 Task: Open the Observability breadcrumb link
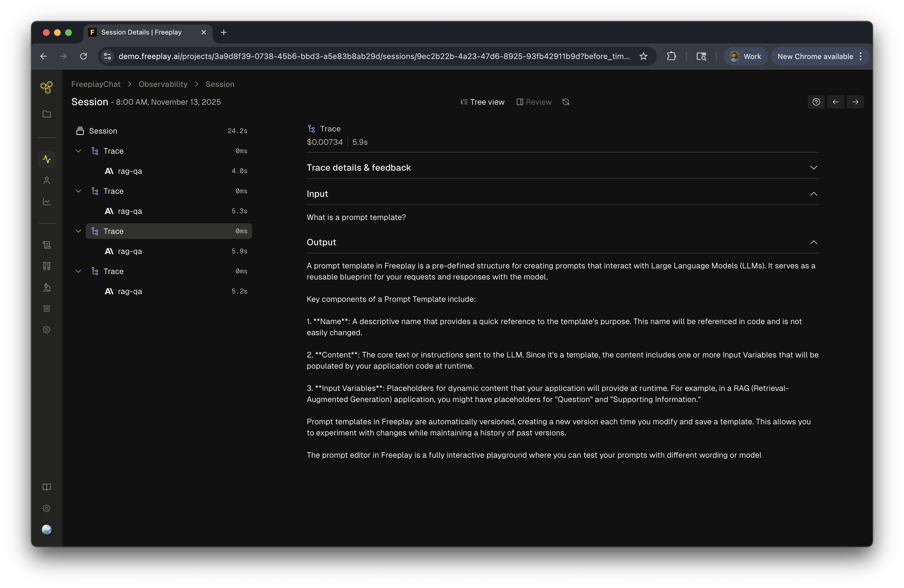tap(163, 84)
